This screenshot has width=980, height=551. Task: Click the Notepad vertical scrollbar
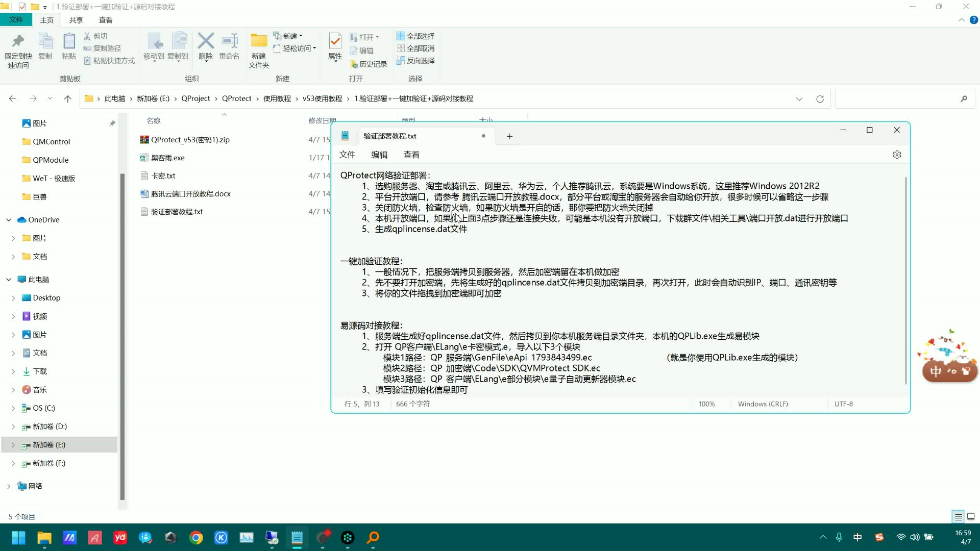pyautogui.click(x=905, y=281)
